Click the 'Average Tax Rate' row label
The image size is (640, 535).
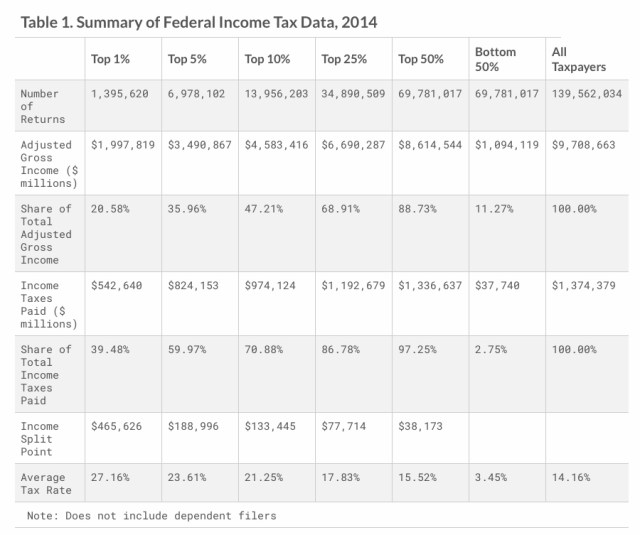pyautogui.click(x=46, y=484)
